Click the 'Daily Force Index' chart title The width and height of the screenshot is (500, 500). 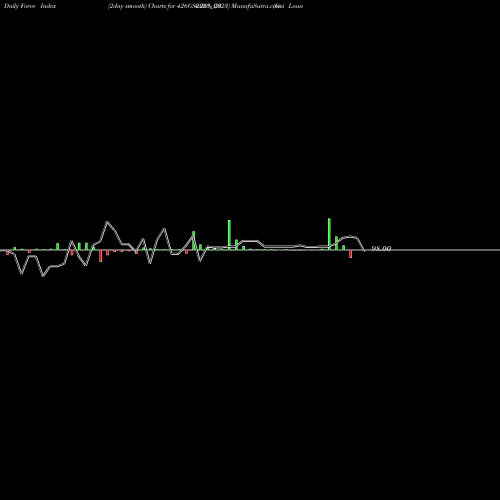30,6
